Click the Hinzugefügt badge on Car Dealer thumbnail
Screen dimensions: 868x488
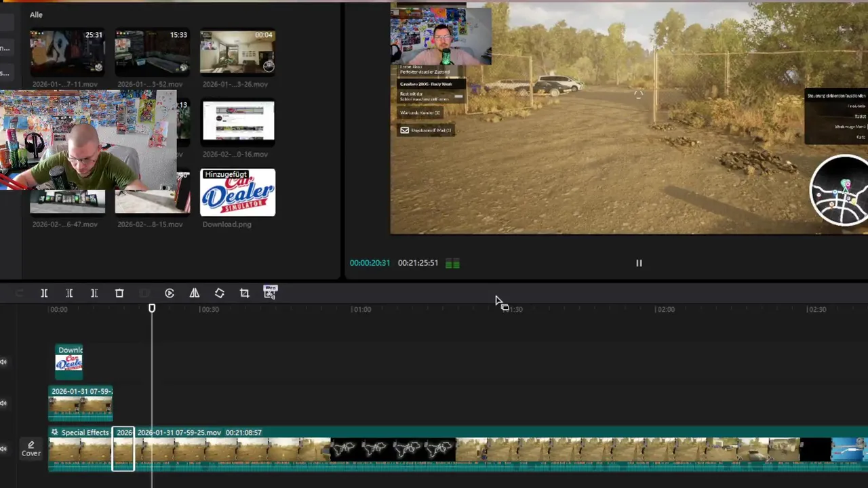226,174
